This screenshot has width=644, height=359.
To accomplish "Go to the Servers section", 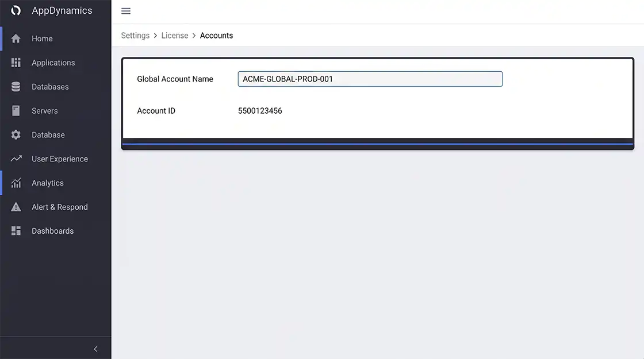I will pyautogui.click(x=55, y=111).
